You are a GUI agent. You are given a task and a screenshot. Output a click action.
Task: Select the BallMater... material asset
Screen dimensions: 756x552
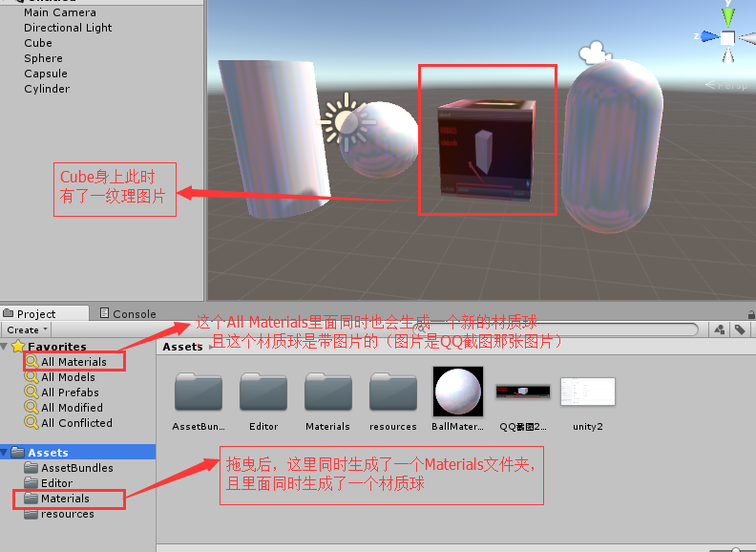(458, 392)
